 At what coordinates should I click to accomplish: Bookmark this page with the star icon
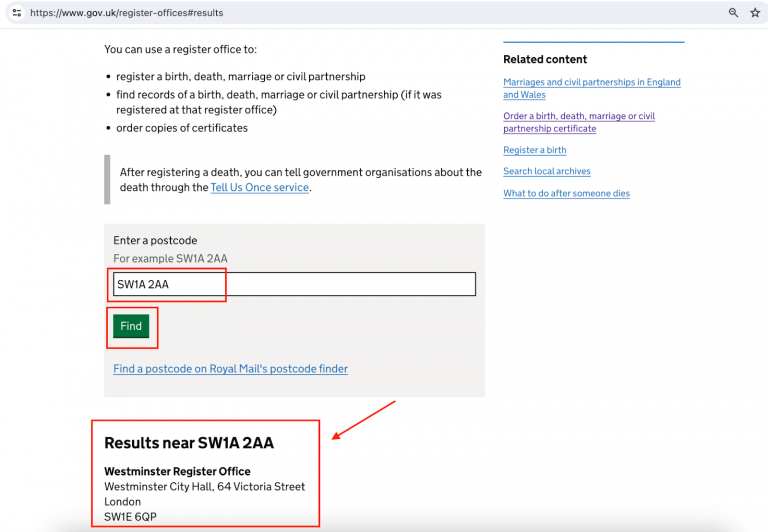[755, 13]
